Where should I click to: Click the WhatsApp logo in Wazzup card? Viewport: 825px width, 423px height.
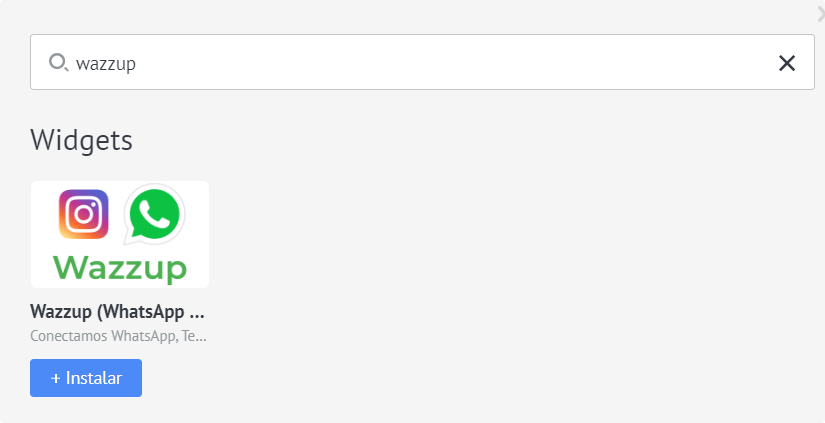[154, 214]
